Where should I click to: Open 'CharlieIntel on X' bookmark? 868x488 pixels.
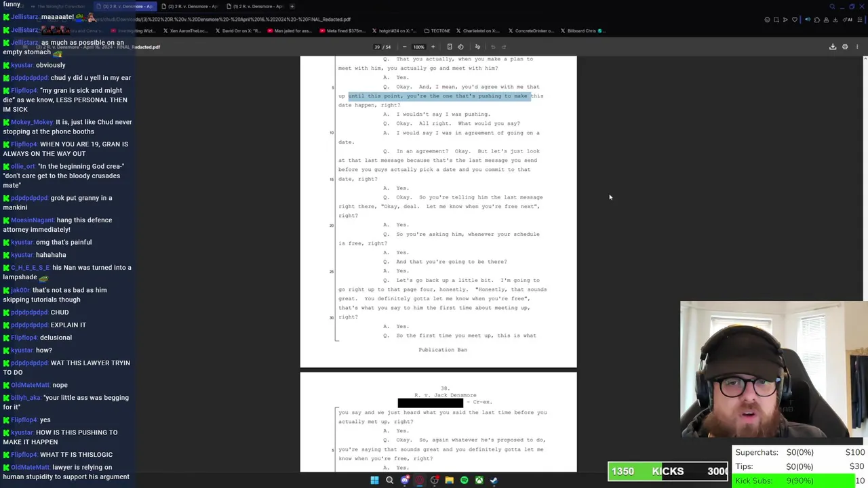(477, 30)
